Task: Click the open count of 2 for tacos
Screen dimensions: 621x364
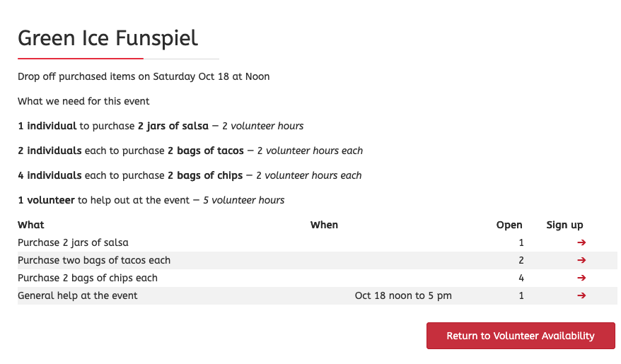Action: pyautogui.click(x=521, y=260)
